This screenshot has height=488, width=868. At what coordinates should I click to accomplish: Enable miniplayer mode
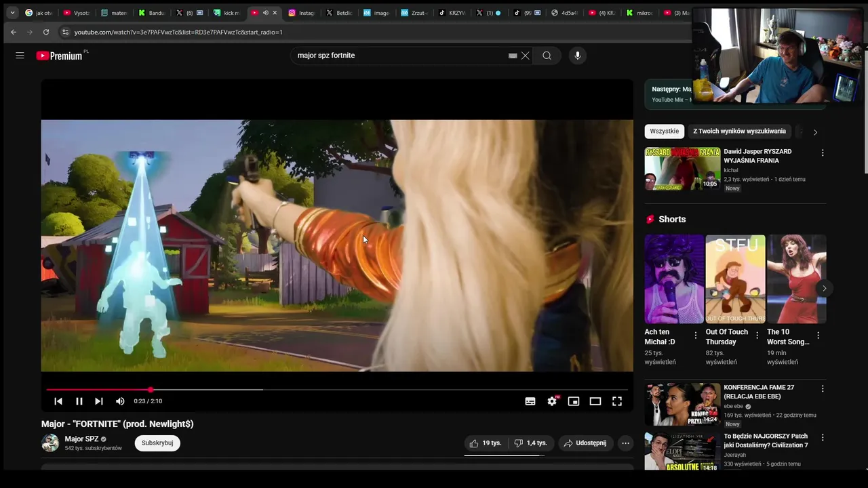click(574, 401)
